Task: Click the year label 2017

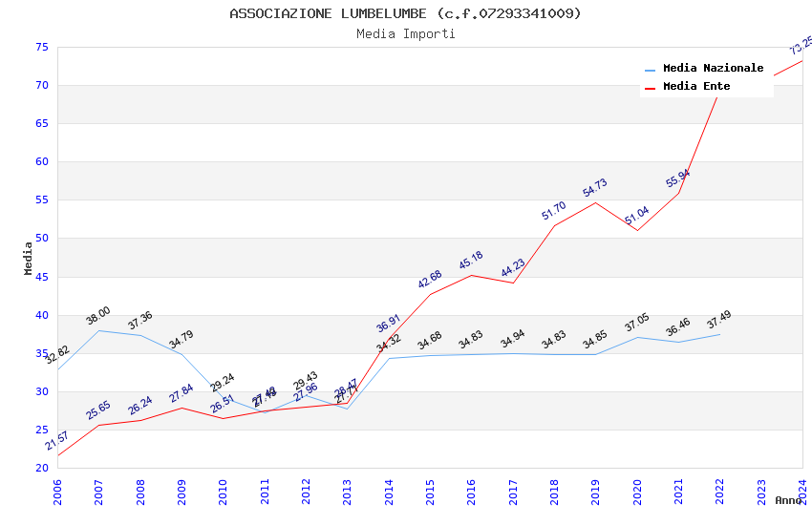Action: tap(513, 492)
